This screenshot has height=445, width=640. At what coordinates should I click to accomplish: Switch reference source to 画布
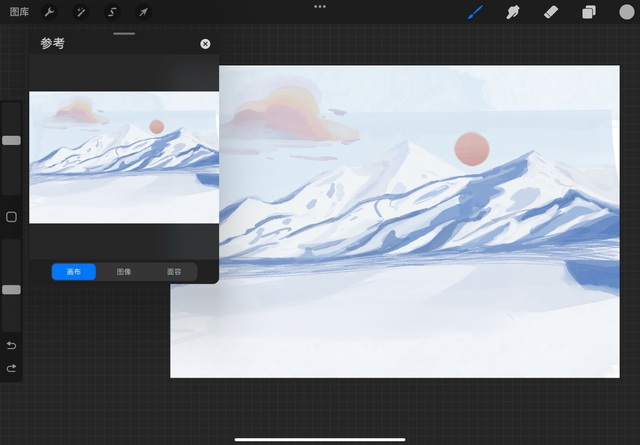74,272
